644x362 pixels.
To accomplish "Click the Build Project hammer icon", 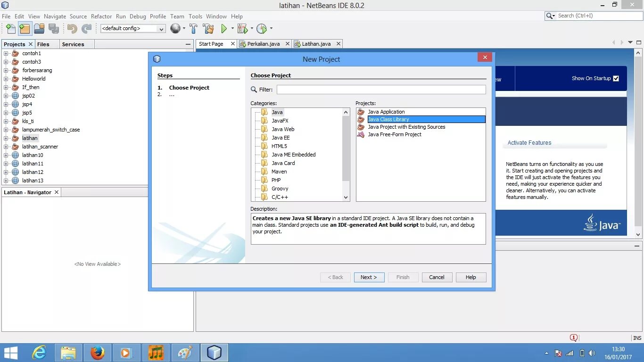I will click(193, 29).
